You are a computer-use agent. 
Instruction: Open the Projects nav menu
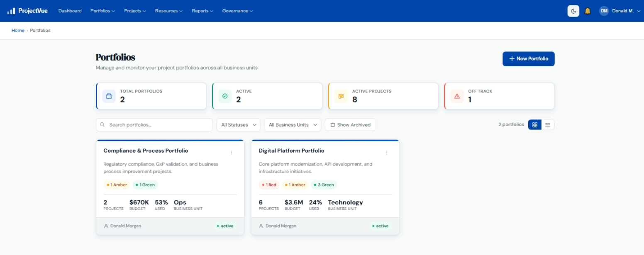point(135,11)
